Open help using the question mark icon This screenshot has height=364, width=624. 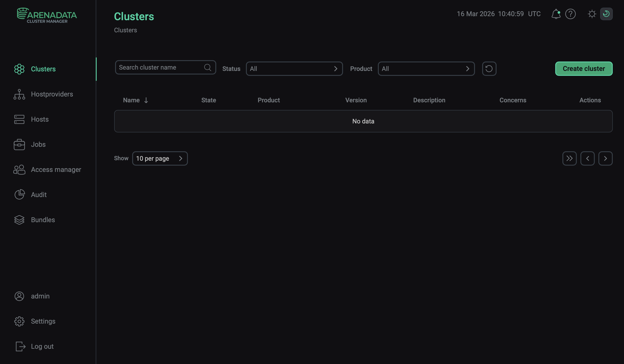pos(571,14)
